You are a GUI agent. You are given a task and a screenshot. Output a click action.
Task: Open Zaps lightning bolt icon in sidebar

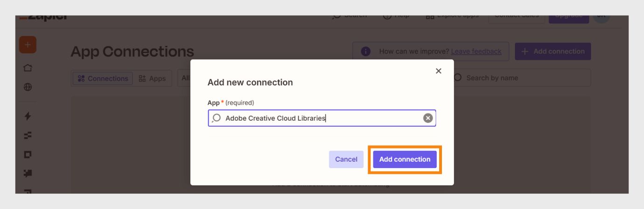coord(28,116)
